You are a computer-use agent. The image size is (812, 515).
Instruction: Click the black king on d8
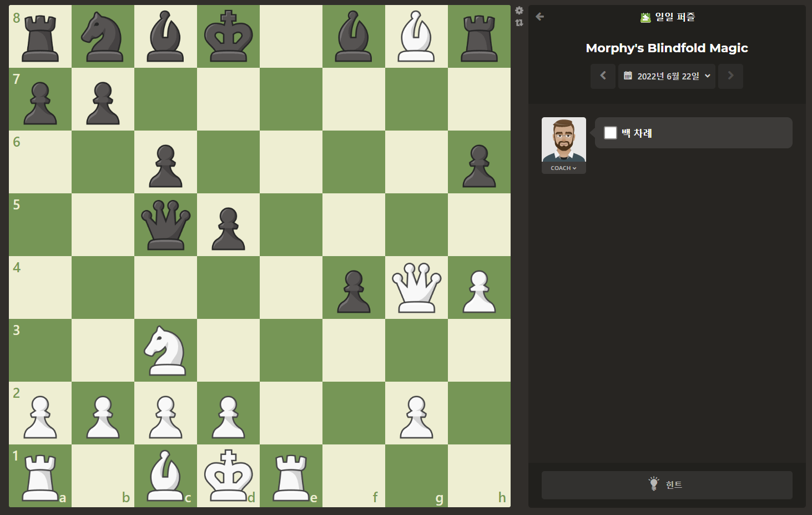(x=228, y=36)
